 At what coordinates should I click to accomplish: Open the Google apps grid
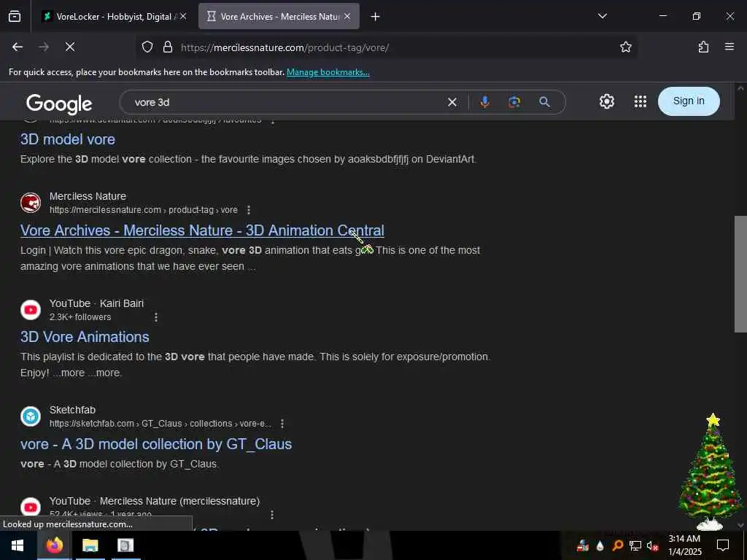(640, 101)
